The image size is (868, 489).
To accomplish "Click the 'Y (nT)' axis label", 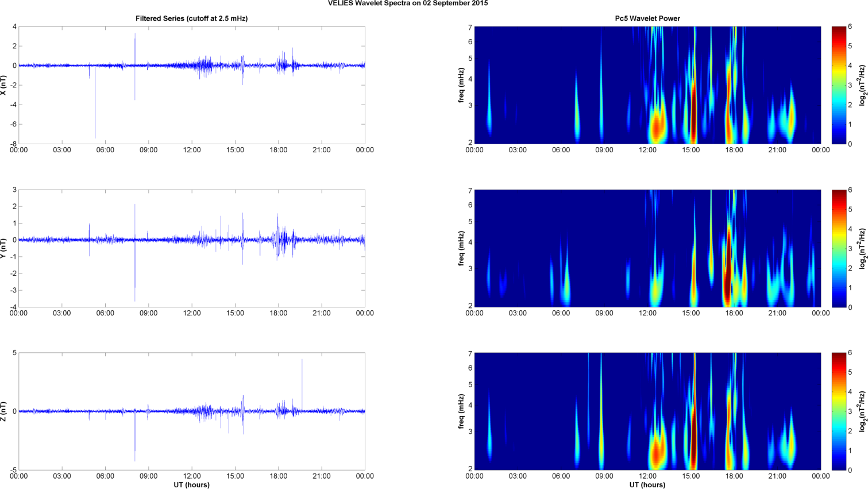I will point(3,248).
